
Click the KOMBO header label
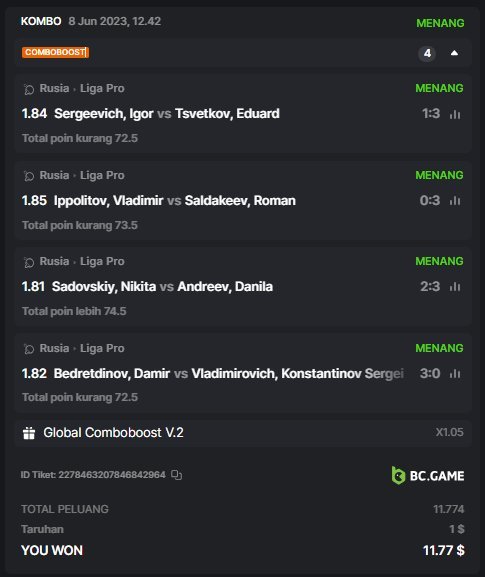41,21
